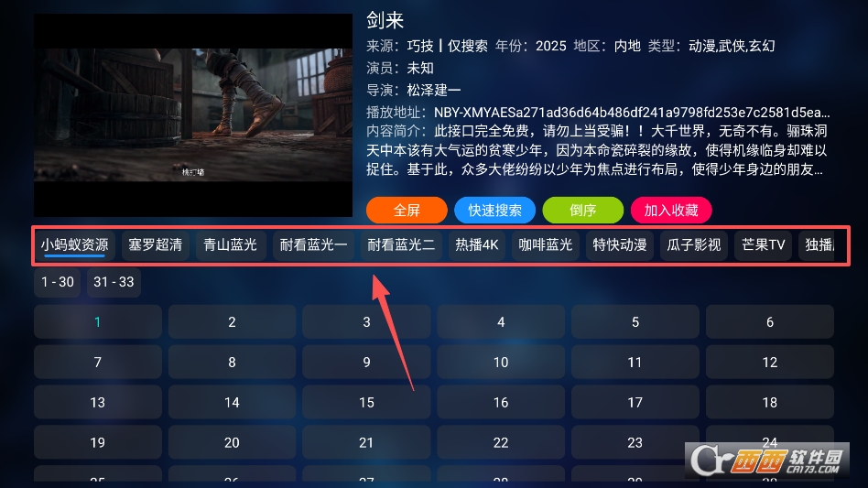The height and width of the screenshot is (488, 868).
Task: Play episode 1
Action: [x=97, y=322]
